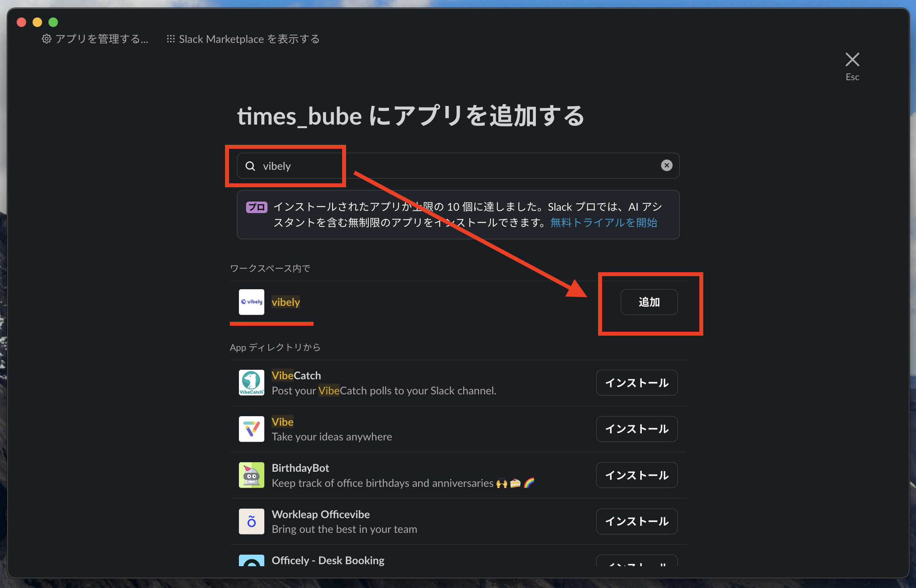
Task: Click the VibeCatch app icon
Action: click(252, 383)
